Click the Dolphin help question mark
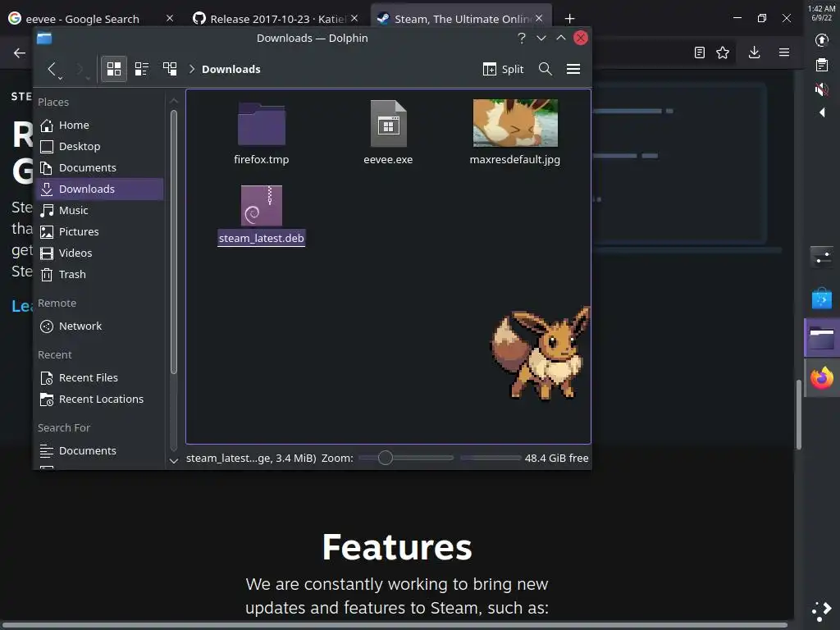This screenshot has height=630, width=840. 521,38
